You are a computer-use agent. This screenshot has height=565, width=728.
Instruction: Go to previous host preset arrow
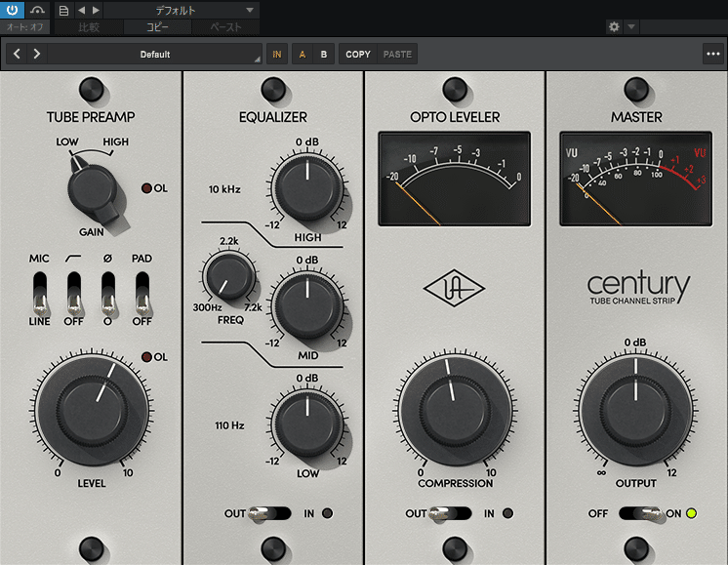(x=81, y=10)
